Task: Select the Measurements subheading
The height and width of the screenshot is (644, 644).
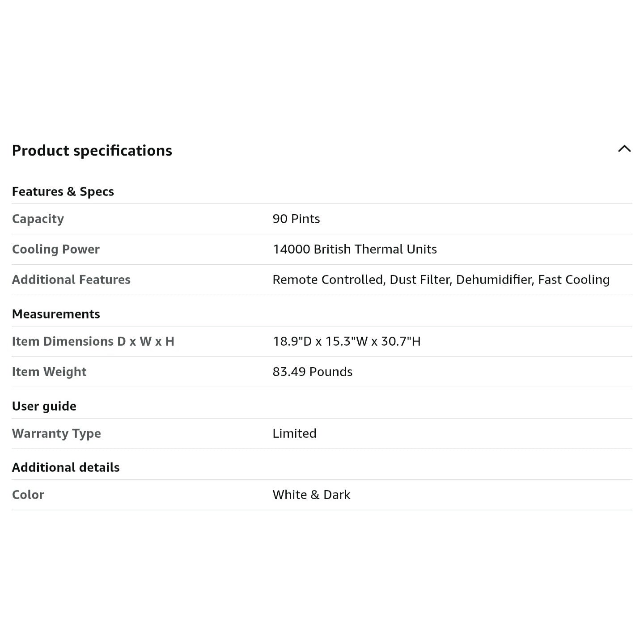Action: coord(56,314)
